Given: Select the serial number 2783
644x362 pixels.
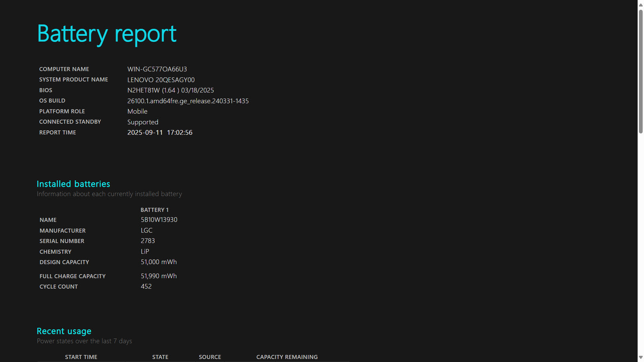Looking at the screenshot, I should [148, 241].
